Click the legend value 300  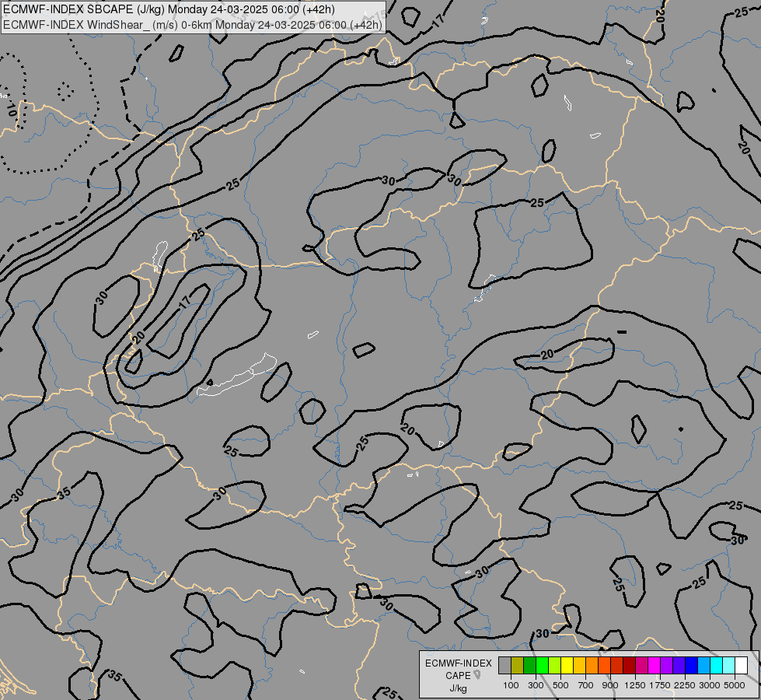(536, 685)
